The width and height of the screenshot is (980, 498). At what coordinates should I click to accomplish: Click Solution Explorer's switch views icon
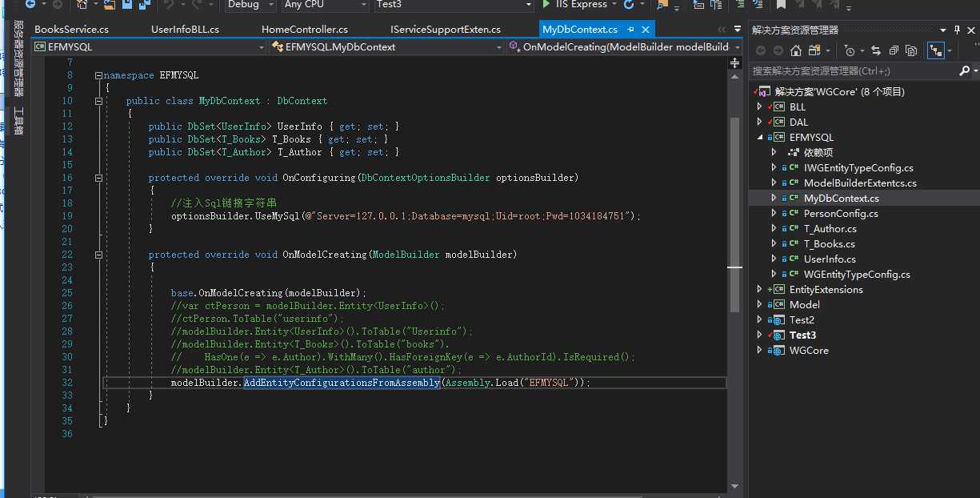pos(814,50)
